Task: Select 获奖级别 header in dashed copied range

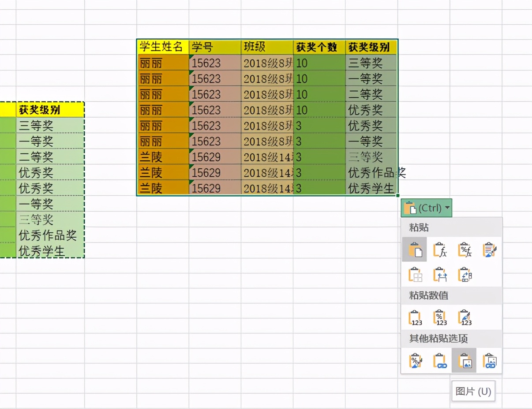Action: pos(50,109)
